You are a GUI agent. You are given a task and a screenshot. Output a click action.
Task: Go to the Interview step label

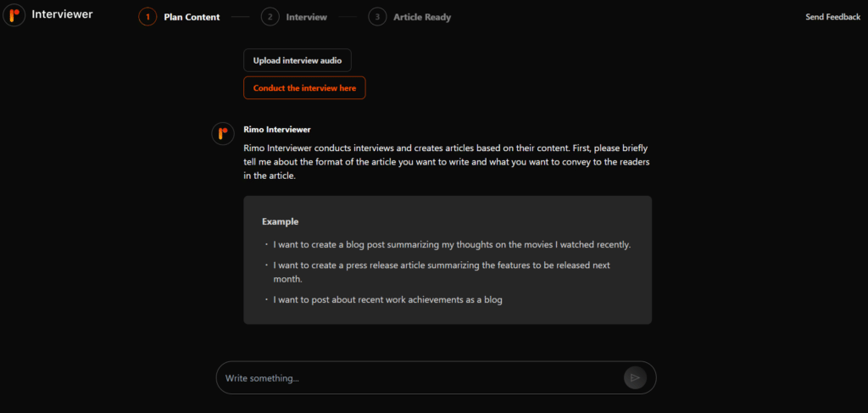coord(306,17)
